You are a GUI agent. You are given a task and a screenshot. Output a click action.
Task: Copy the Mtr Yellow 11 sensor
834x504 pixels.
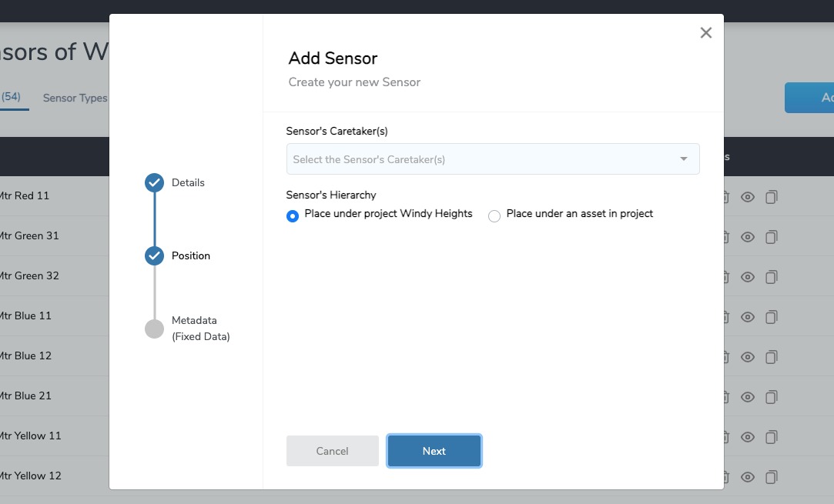click(x=771, y=436)
